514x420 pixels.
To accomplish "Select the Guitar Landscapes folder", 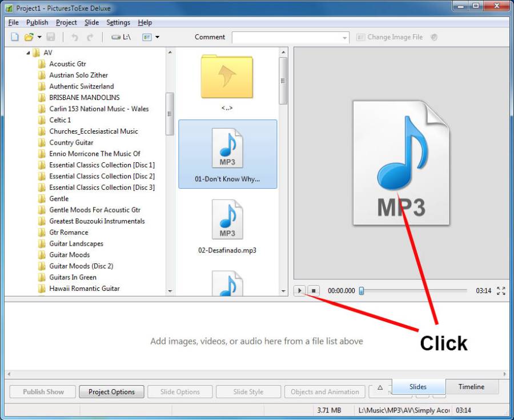I will [76, 243].
